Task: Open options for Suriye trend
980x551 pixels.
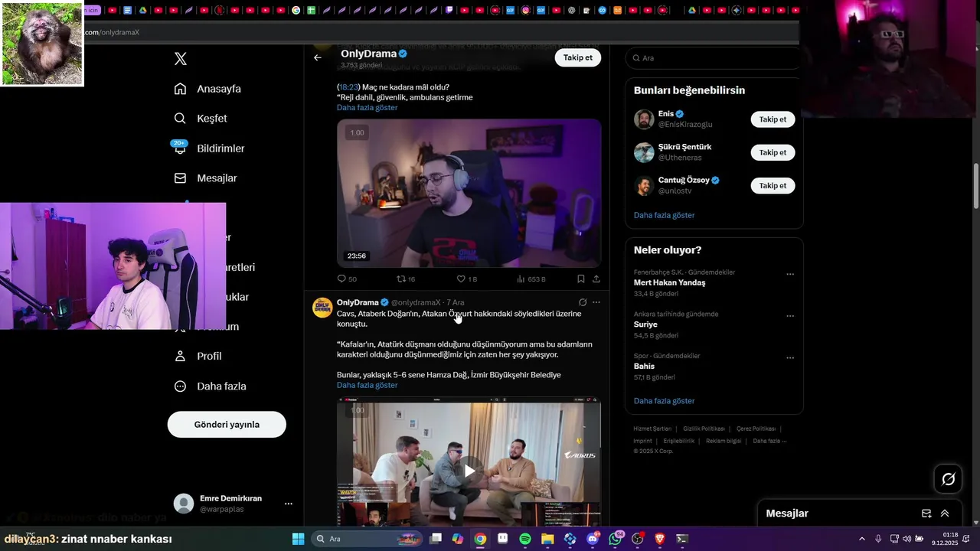Action: pos(790,315)
